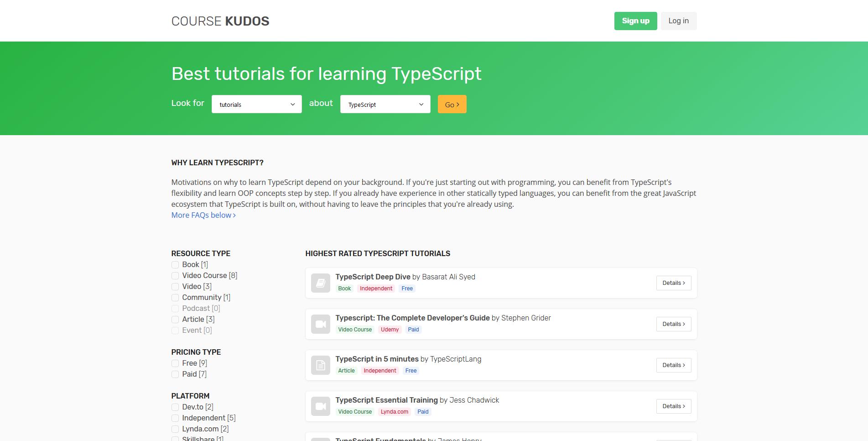868x441 pixels.
Task: Click the Udemy tag on Stephen Grider's course
Action: pos(390,330)
